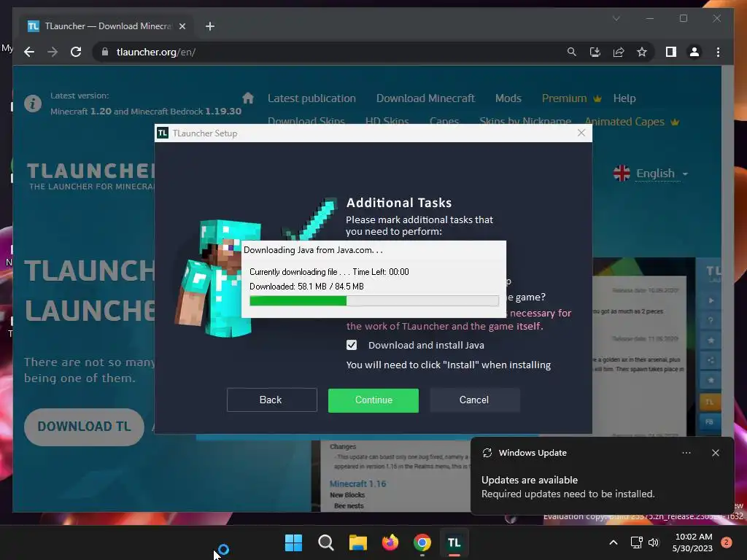The height and width of the screenshot is (560, 747).
Task: Click the TL installer taskbar icon
Action: [x=454, y=542]
